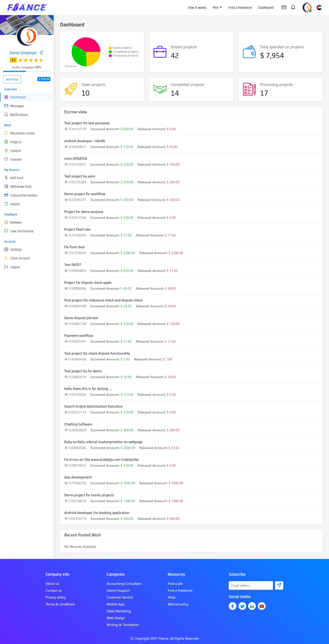Toggle Completed projects legend entry
Viewport: 329px width, 644px height.
(x=125, y=52)
